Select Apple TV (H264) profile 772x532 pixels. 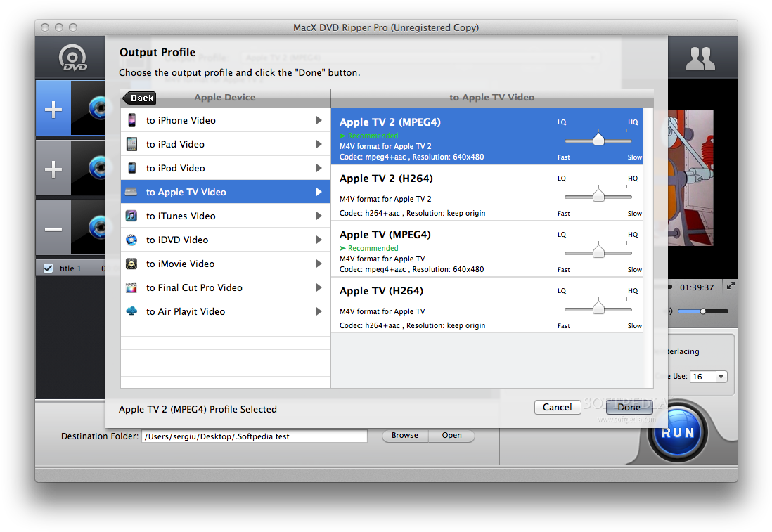click(x=487, y=305)
